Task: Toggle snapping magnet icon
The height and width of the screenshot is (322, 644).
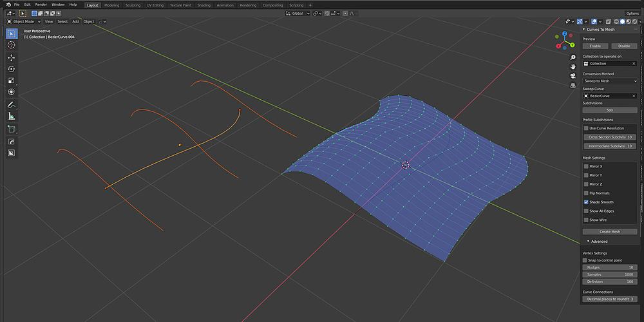Action: coord(327,13)
